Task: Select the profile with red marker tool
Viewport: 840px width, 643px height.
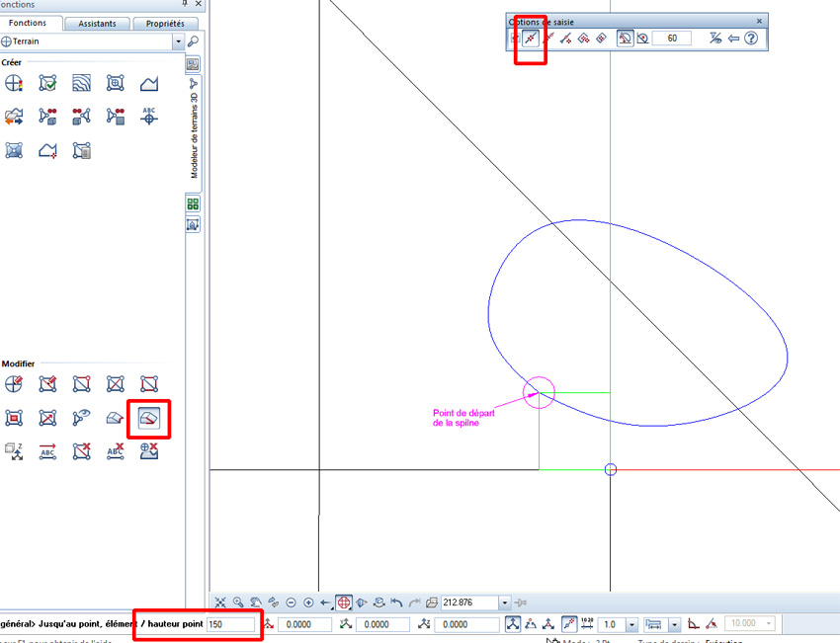Action: point(47,150)
